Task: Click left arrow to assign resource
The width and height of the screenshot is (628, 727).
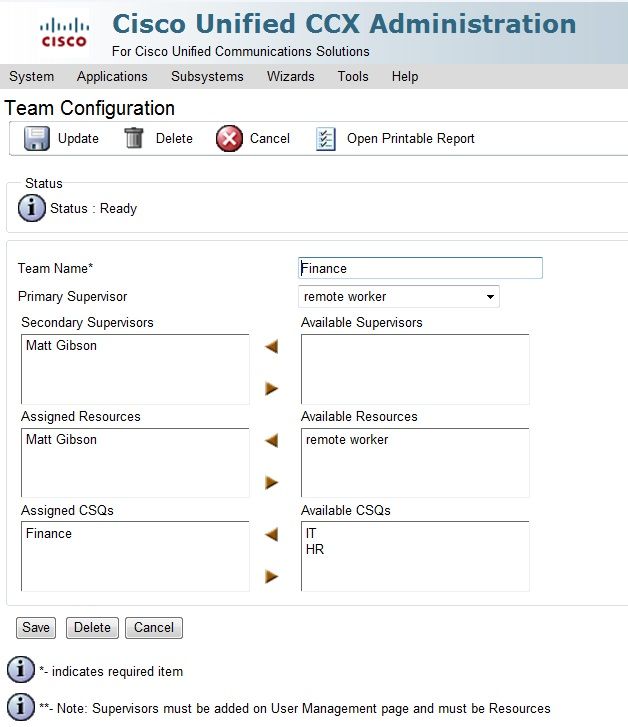Action: pos(272,440)
